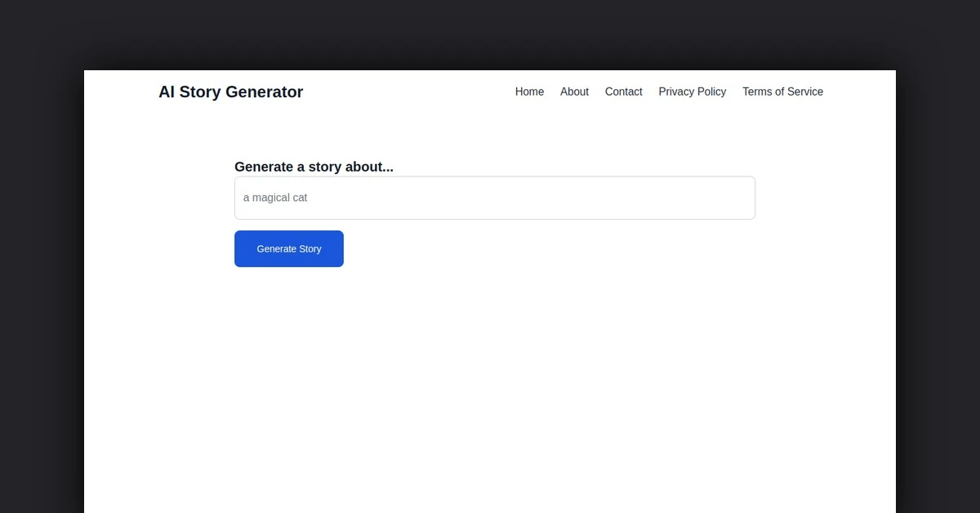Activate the blue Generate Story button
Viewport: 980px width, 513px height.
pyautogui.click(x=289, y=248)
